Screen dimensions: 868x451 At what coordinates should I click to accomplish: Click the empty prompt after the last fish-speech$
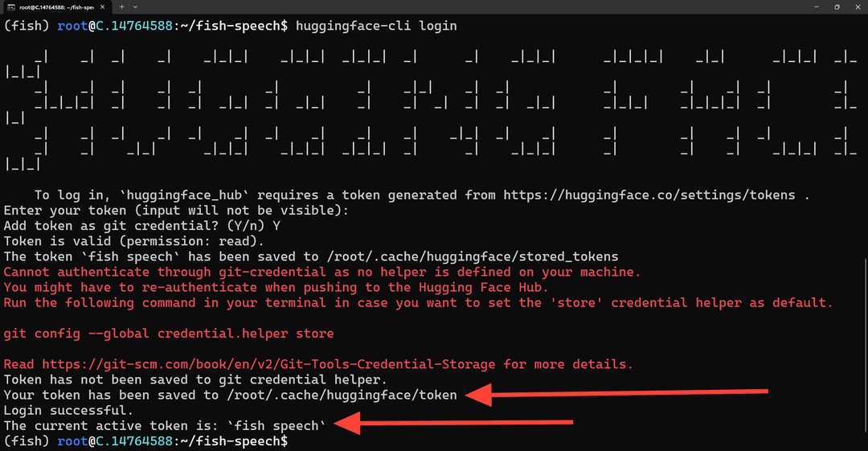point(299,441)
